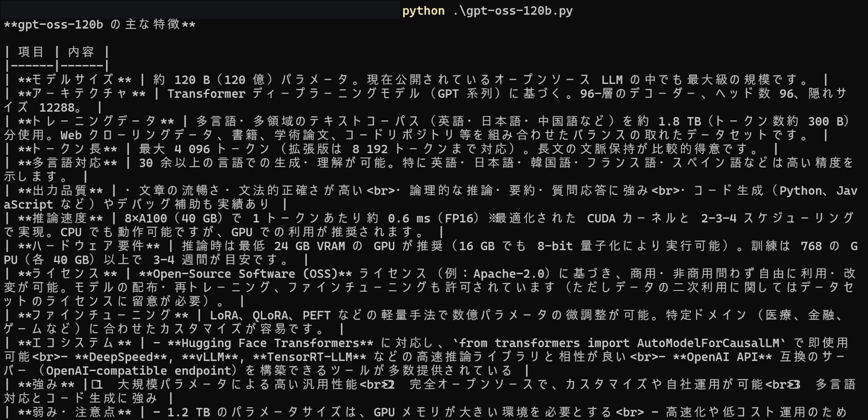Click the row label "**アーキテクチャ**"
The width and height of the screenshot is (868, 420).
point(82,94)
